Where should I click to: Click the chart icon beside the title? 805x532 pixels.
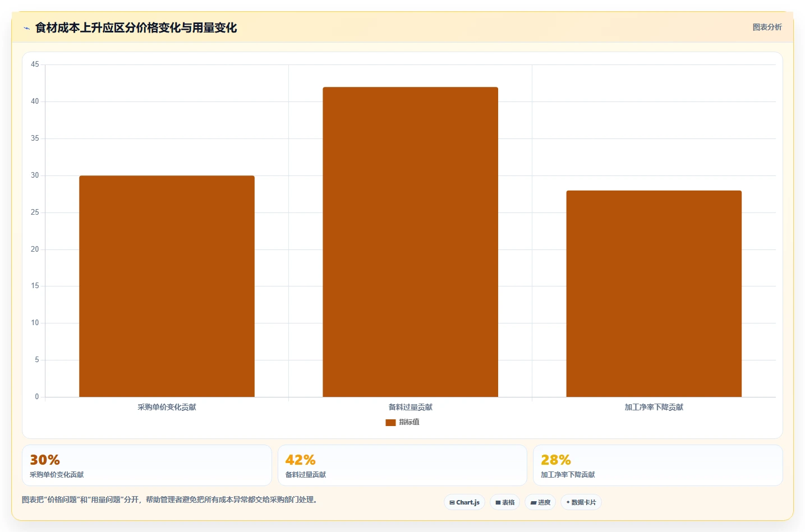coord(26,28)
